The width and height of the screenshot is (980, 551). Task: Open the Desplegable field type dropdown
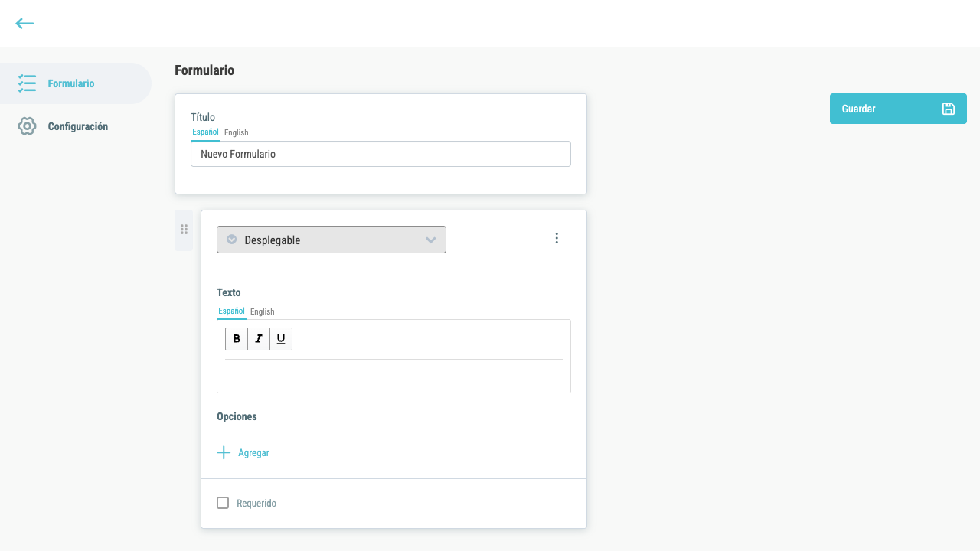click(x=332, y=240)
